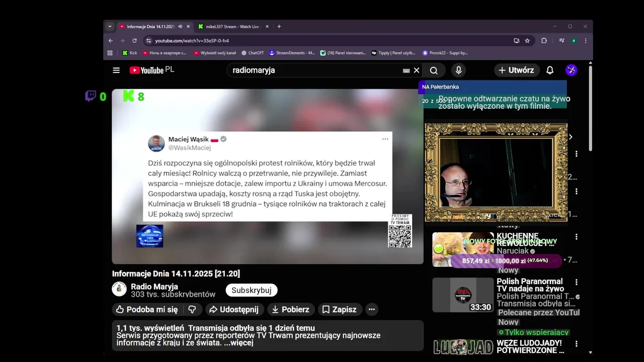The image size is (644, 362).
Task: Click the 857,49 zł donation goal bar
Action: click(506, 261)
